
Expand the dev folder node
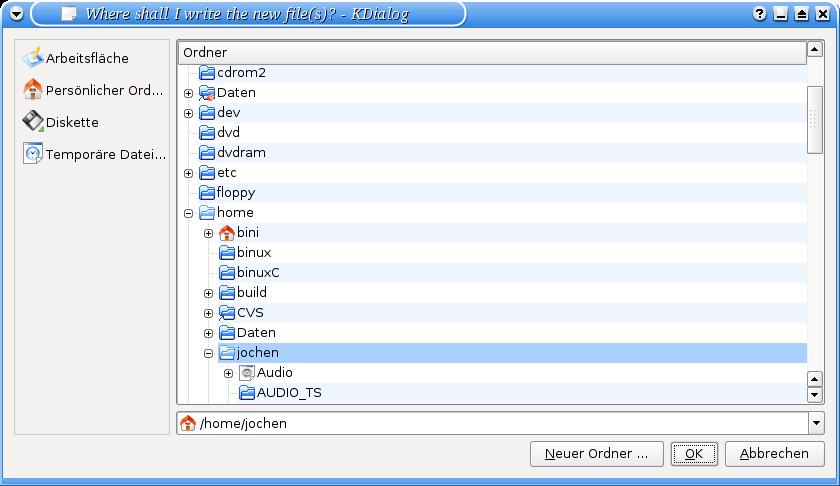[x=189, y=113]
